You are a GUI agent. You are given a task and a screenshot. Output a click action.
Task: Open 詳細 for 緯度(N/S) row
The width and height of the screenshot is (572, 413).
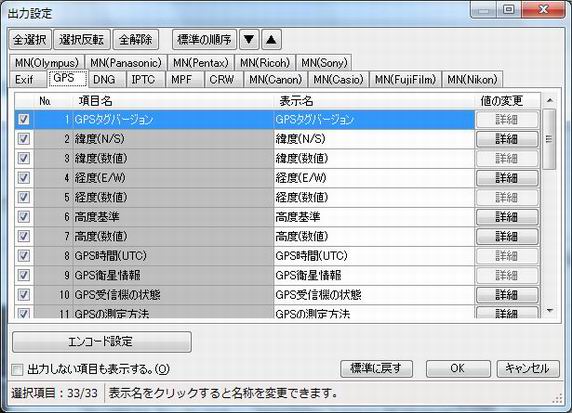click(507, 139)
